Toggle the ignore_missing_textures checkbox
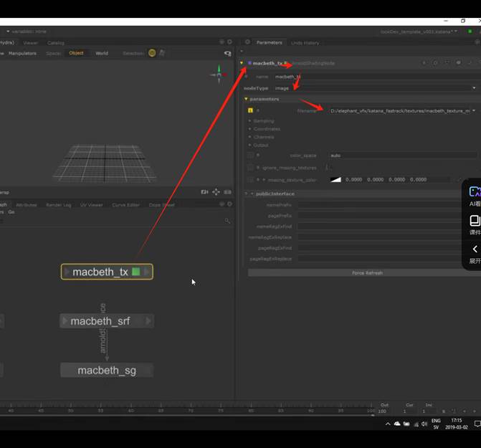481x448 pixels. 250,168
